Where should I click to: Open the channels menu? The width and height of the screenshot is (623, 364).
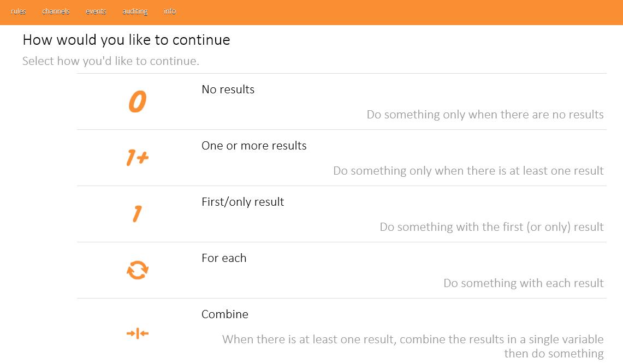click(56, 11)
